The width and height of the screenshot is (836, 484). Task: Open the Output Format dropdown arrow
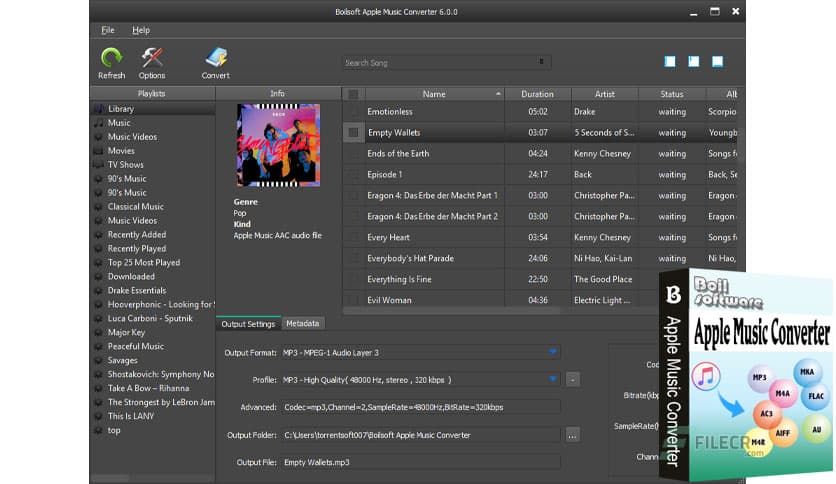point(553,352)
